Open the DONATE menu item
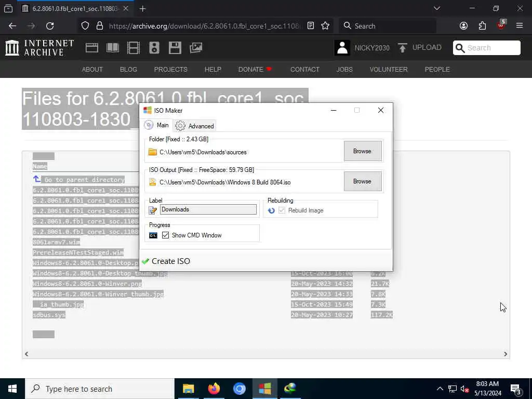532x399 pixels. [255, 69]
